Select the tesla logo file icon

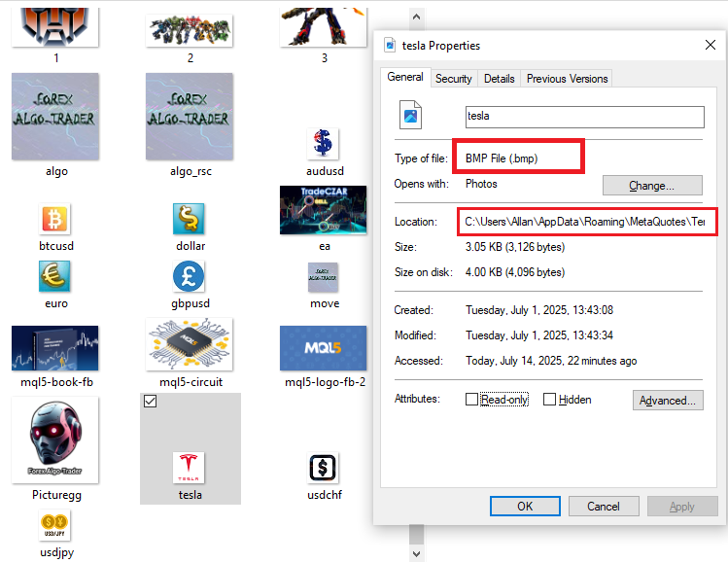189,468
